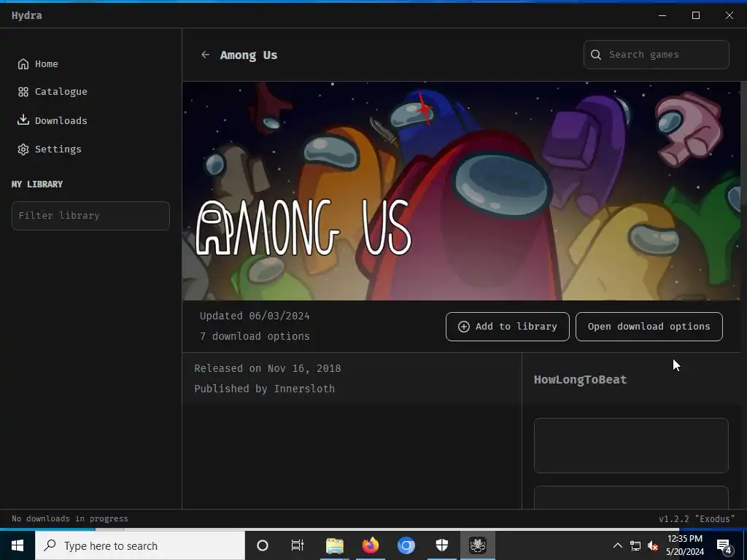The image size is (747, 560).
Task: Click the Settings gear icon in the sidebar
Action: tap(23, 149)
